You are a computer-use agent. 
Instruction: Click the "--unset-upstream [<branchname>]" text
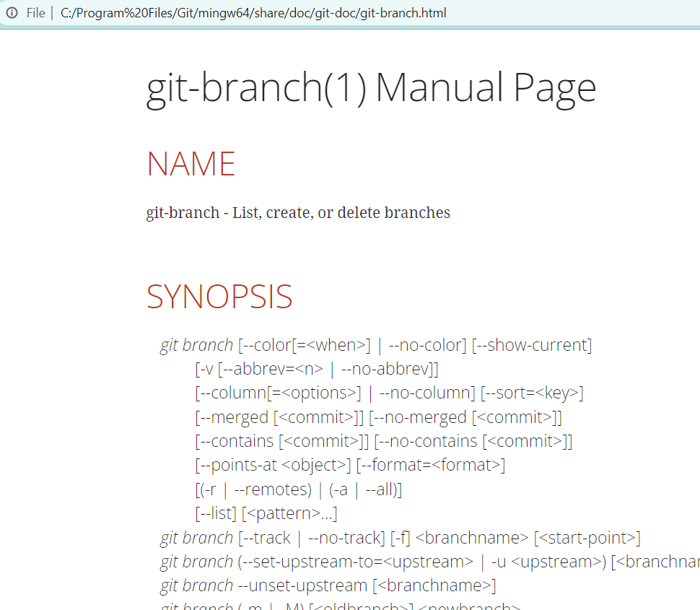[x=367, y=586]
